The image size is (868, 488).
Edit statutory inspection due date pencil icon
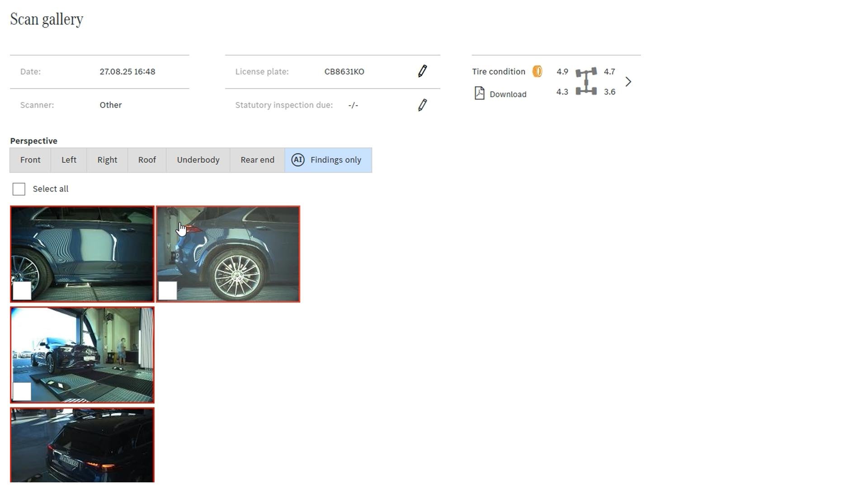[422, 105]
